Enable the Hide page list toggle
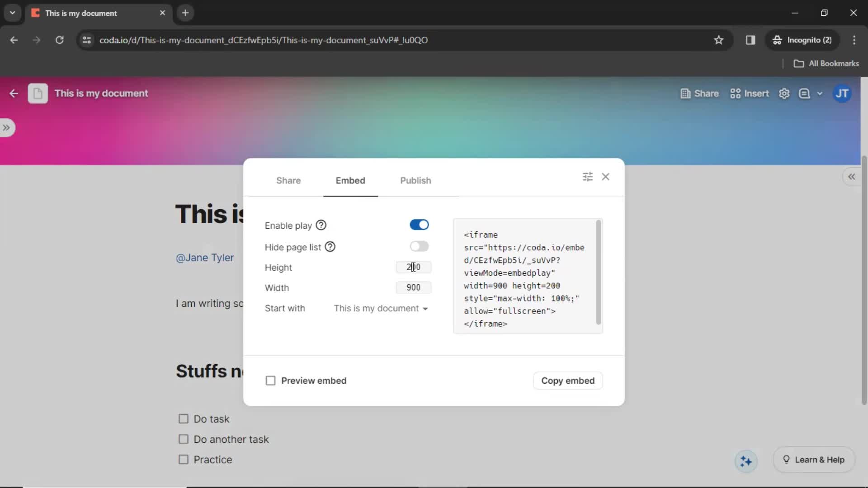This screenshot has width=868, height=488. pyautogui.click(x=419, y=246)
